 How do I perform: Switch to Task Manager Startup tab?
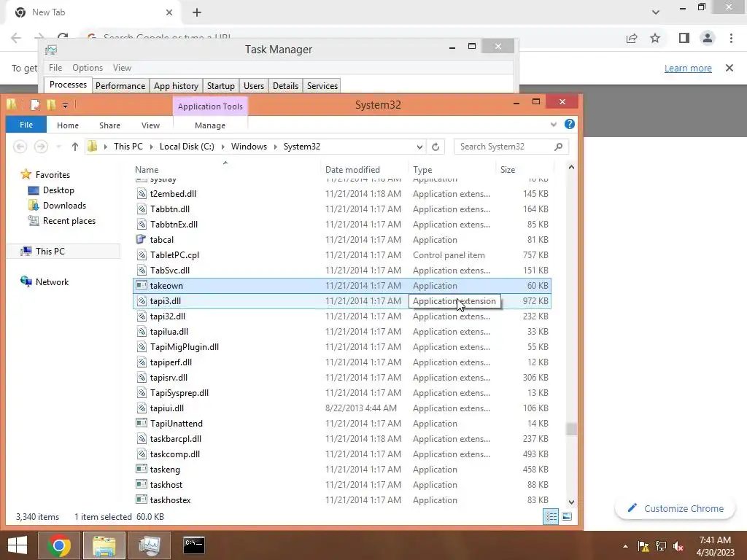220,86
